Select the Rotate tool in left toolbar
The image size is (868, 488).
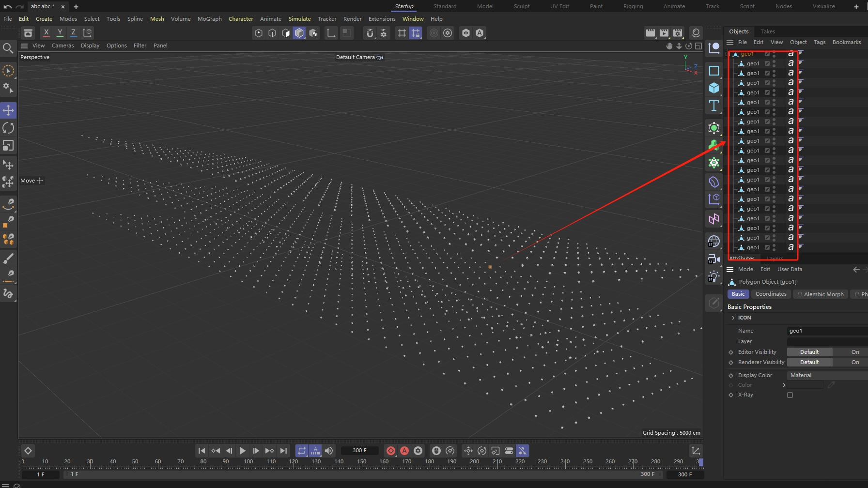[8, 128]
